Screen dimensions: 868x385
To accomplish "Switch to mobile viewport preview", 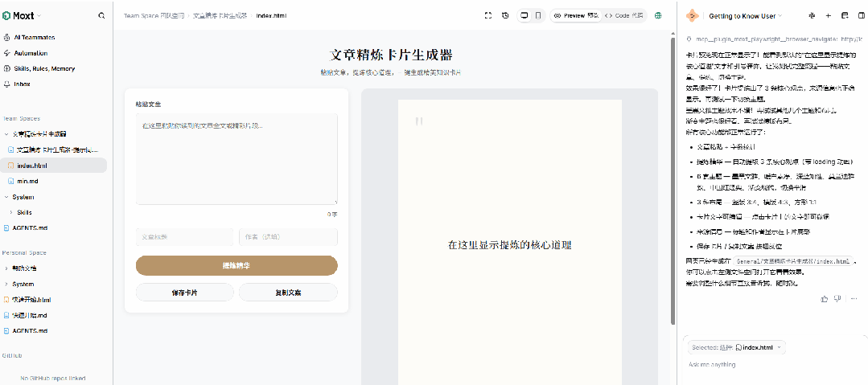I will click(x=538, y=16).
